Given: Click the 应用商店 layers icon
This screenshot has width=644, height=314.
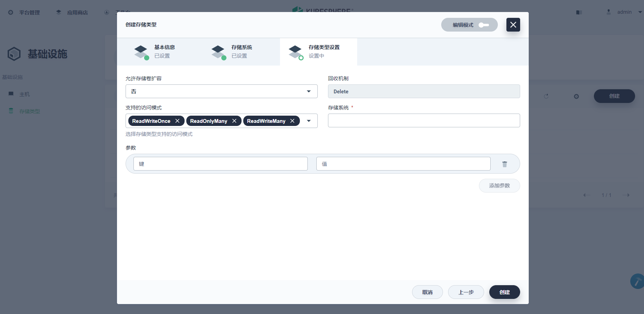Looking at the screenshot, I should click(59, 12).
